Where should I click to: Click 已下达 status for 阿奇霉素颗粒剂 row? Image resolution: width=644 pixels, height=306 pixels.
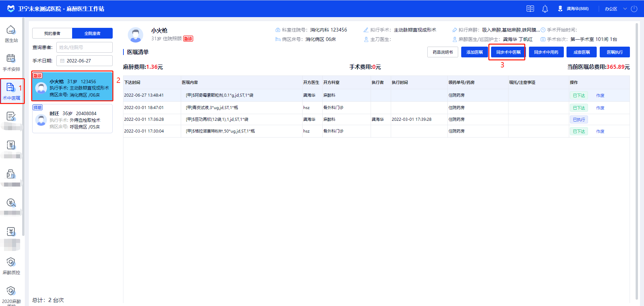point(579,95)
